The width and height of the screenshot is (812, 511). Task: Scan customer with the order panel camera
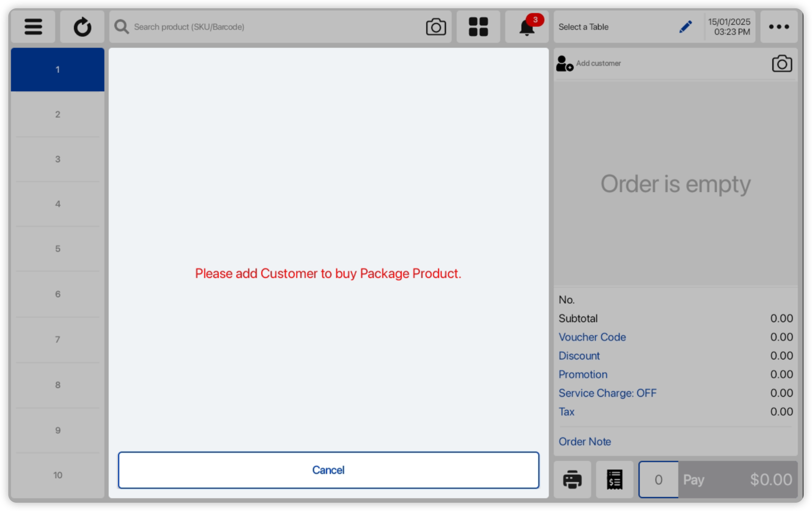tap(782, 64)
